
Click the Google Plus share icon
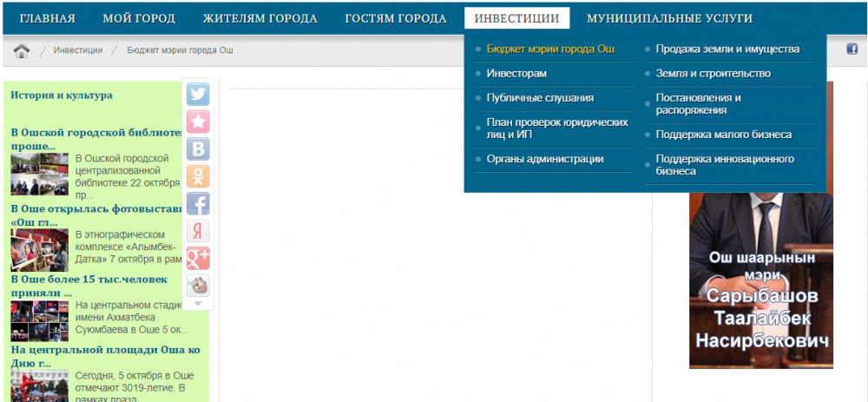click(x=198, y=258)
